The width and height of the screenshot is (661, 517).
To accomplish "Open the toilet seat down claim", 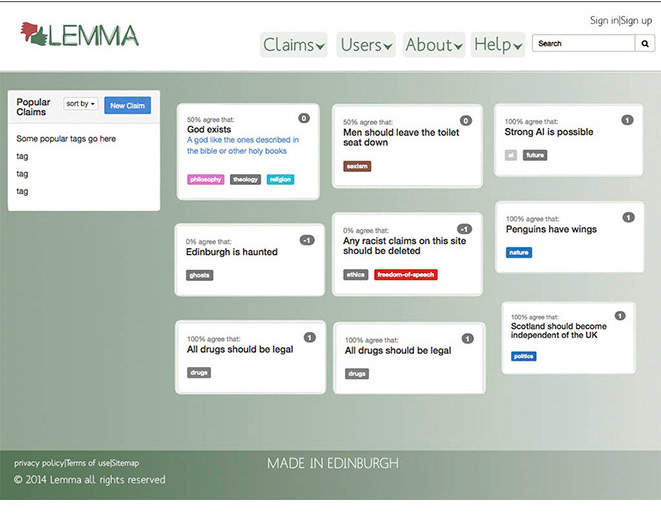I will click(401, 137).
